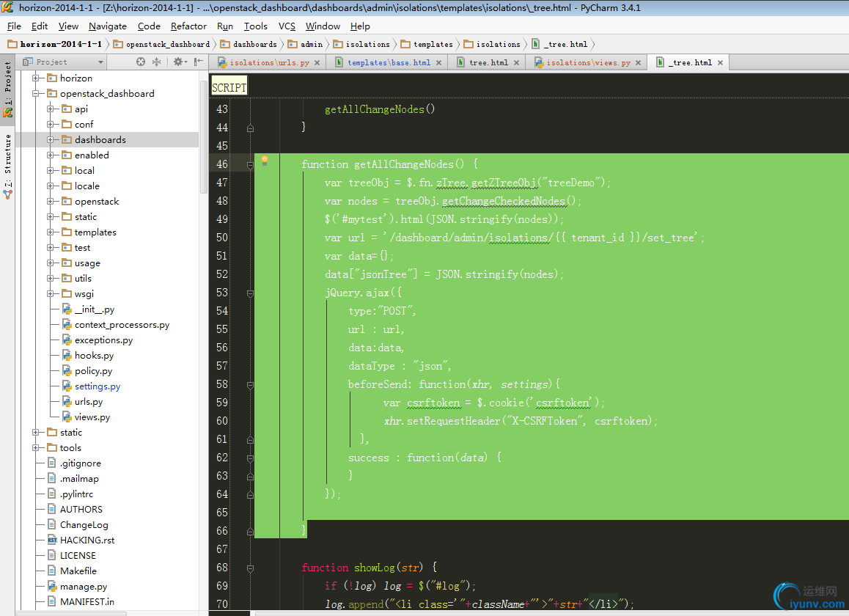This screenshot has height=616, width=849.
Task: Close the _tree.html editor tab
Action: 720,63
